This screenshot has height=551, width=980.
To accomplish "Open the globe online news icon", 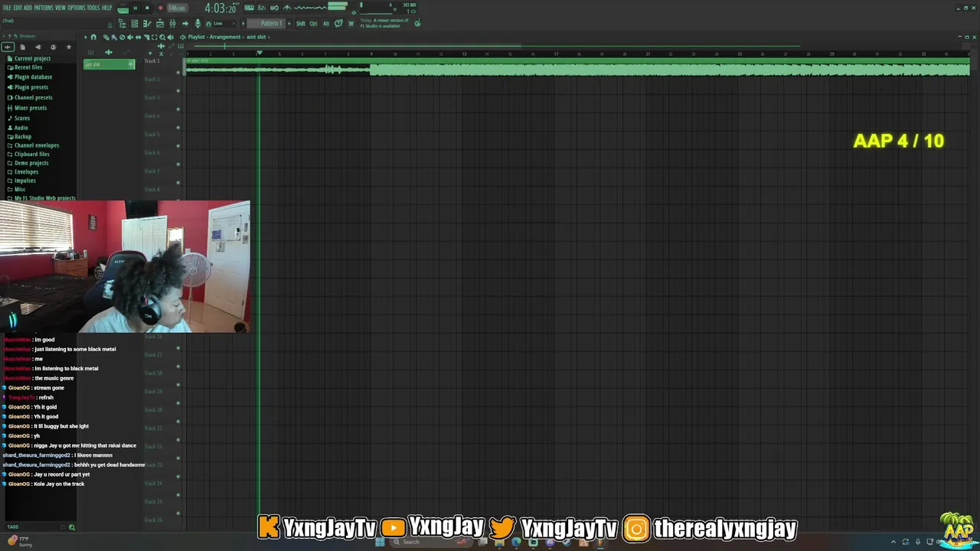I will pyautogui.click(x=417, y=23).
